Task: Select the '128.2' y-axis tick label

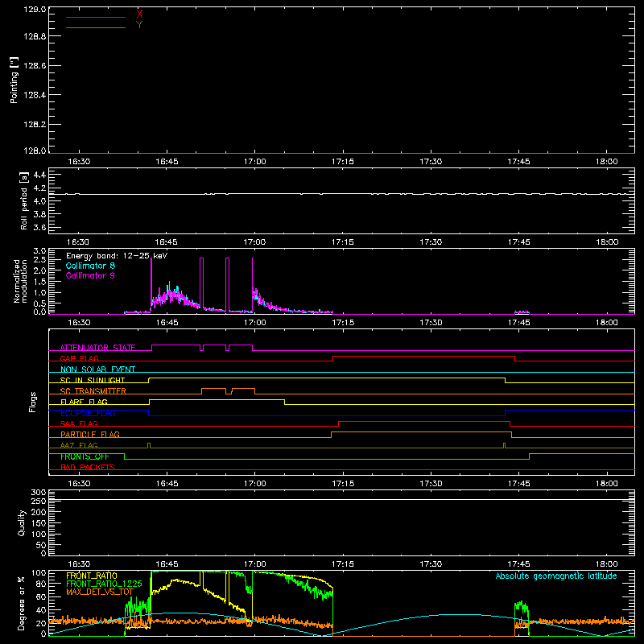Action: click(35, 125)
